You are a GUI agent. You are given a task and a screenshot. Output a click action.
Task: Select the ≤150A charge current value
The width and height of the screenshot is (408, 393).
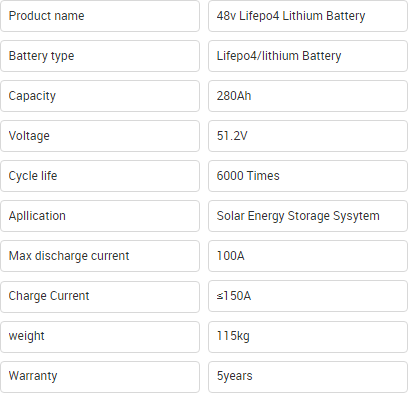coord(308,296)
